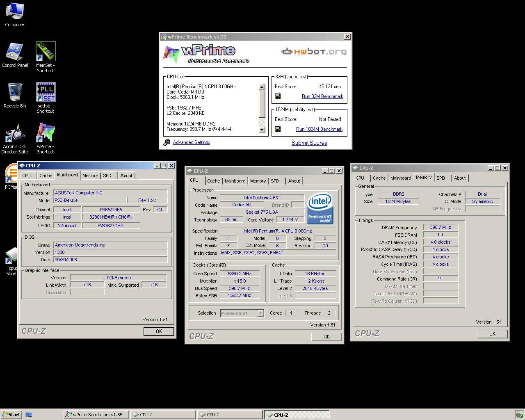Select the first CPU-Z taskbar button
This screenshot has height=420, width=525.
click(163, 415)
